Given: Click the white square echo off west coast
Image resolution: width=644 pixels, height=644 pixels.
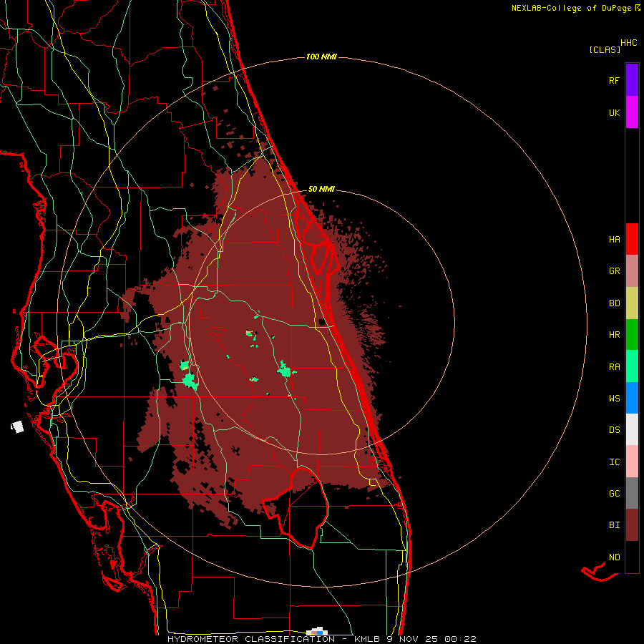Looking at the screenshot, I should tap(17, 426).
